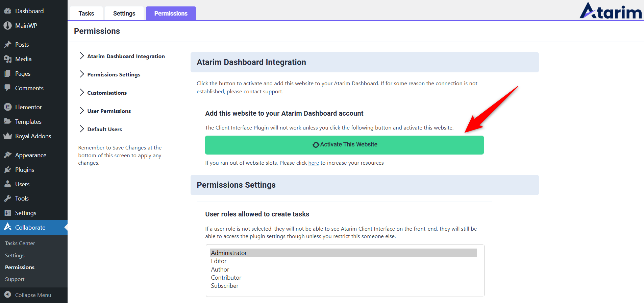Open Support submenu item

click(x=15, y=279)
